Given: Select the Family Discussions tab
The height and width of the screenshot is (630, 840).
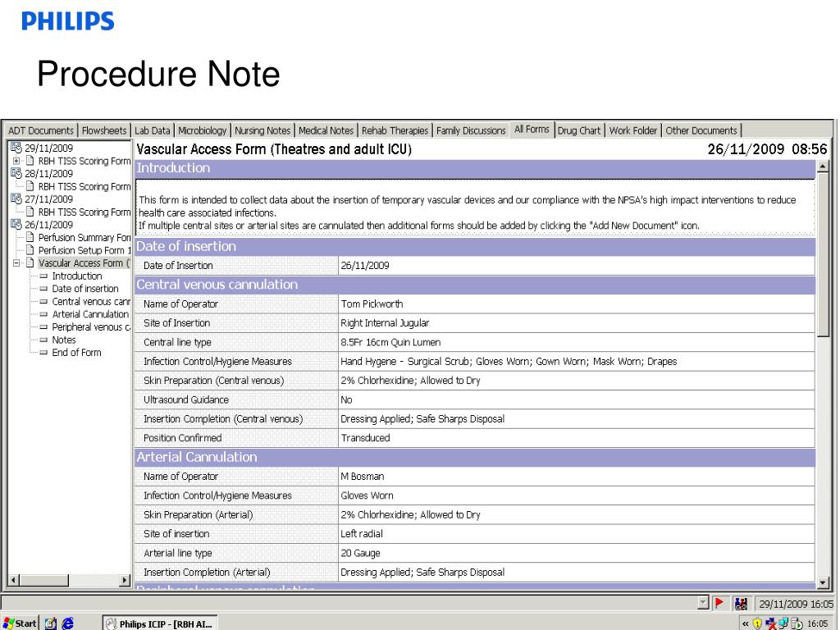Looking at the screenshot, I should tap(470, 130).
